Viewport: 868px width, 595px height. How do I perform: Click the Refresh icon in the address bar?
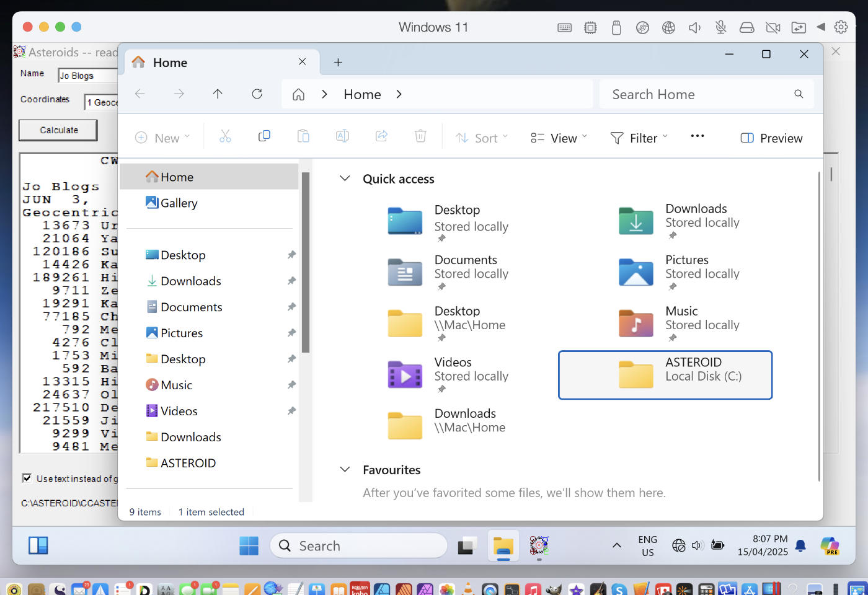point(257,94)
